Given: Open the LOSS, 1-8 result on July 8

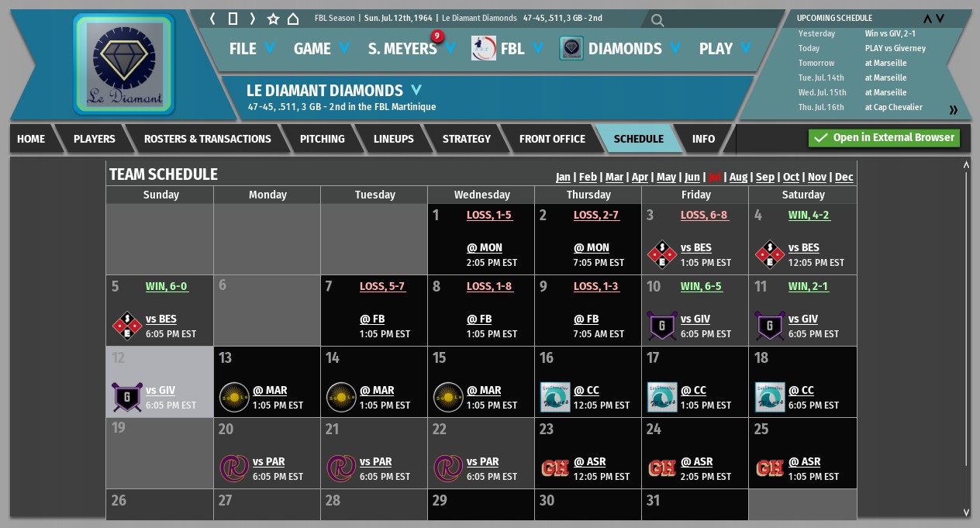Looking at the screenshot, I should pyautogui.click(x=489, y=286).
